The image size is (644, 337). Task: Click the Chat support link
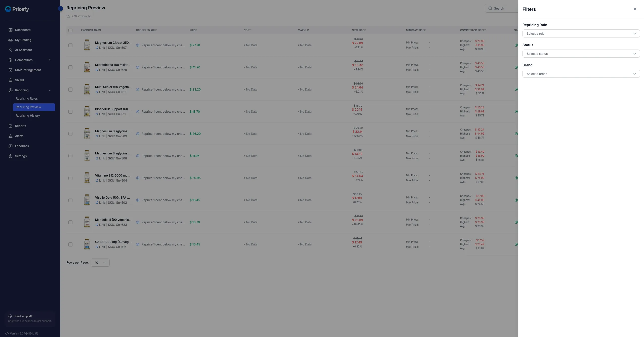click(x=11, y=321)
